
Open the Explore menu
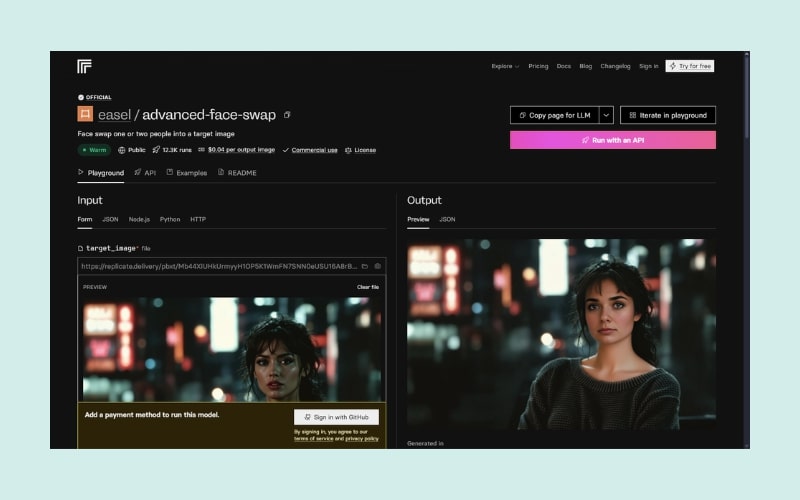tap(505, 66)
